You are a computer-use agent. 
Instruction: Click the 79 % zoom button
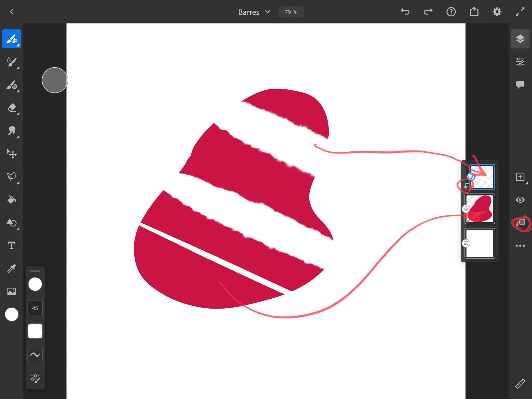(291, 12)
